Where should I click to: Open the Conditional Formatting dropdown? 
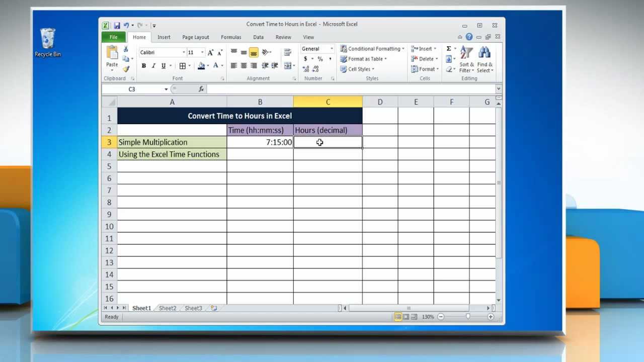click(x=372, y=49)
